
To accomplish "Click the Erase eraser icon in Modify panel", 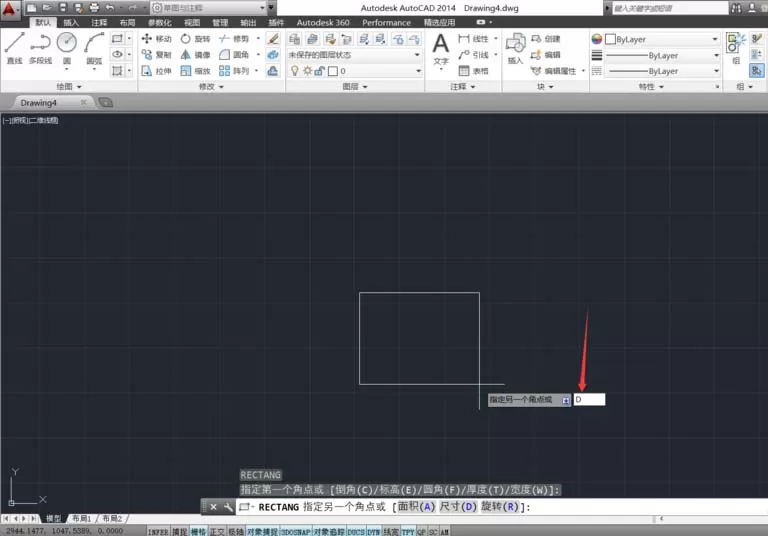I will click(273, 38).
